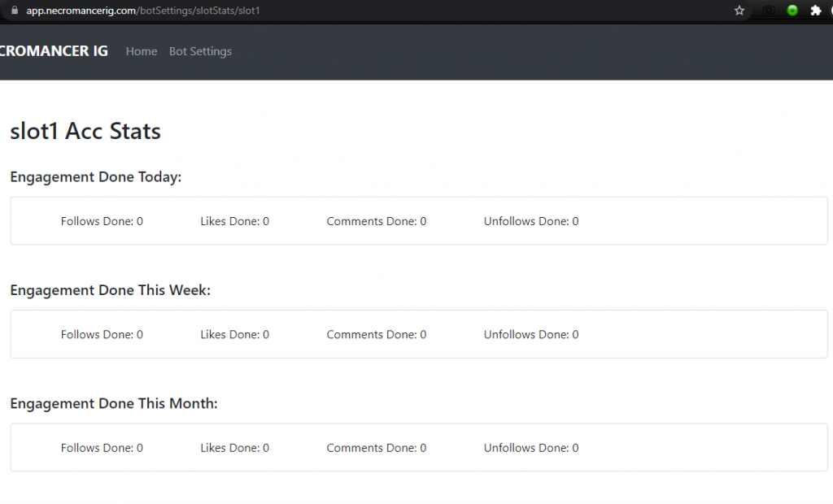833x504 pixels.
Task: Click the padlock site info icon
Action: tap(15, 10)
